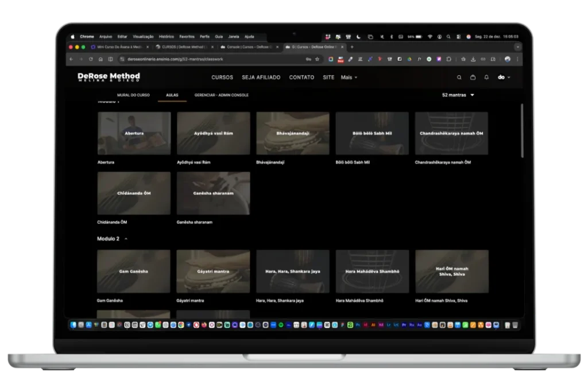Click Hara Mahádêva Shambhô caption text
This screenshot has height=392, width=588.
click(359, 301)
